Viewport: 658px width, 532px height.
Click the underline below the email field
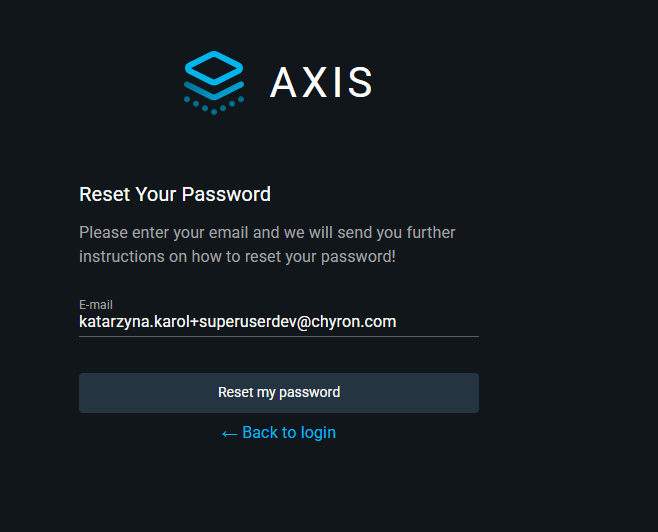coord(278,337)
